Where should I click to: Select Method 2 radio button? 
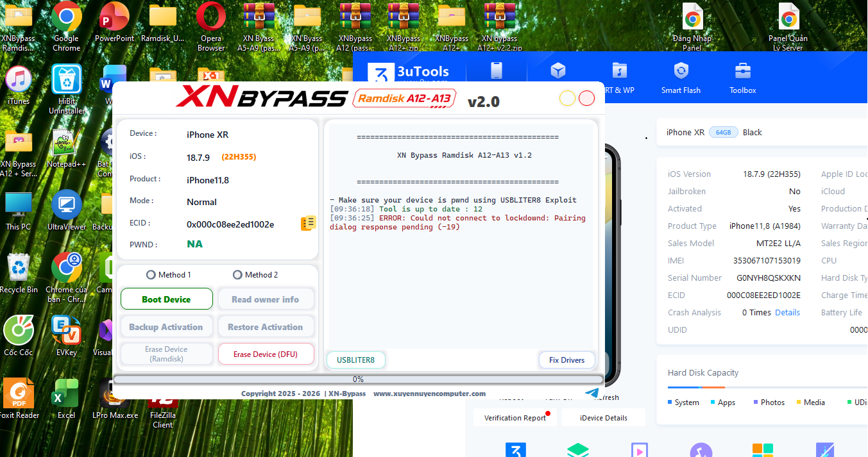255,274
